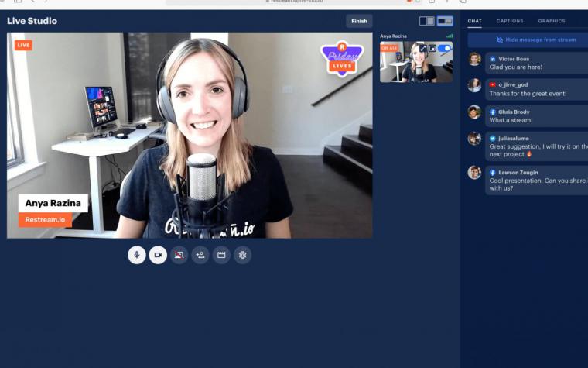
Task: Expand Anya Razina's thumbnail to fullscreen
Action: coord(423,49)
